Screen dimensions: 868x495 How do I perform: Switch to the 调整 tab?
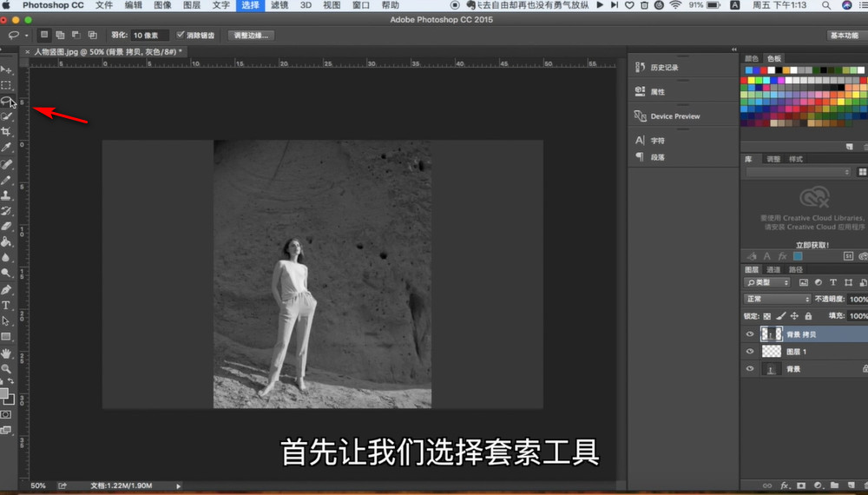[x=773, y=159]
